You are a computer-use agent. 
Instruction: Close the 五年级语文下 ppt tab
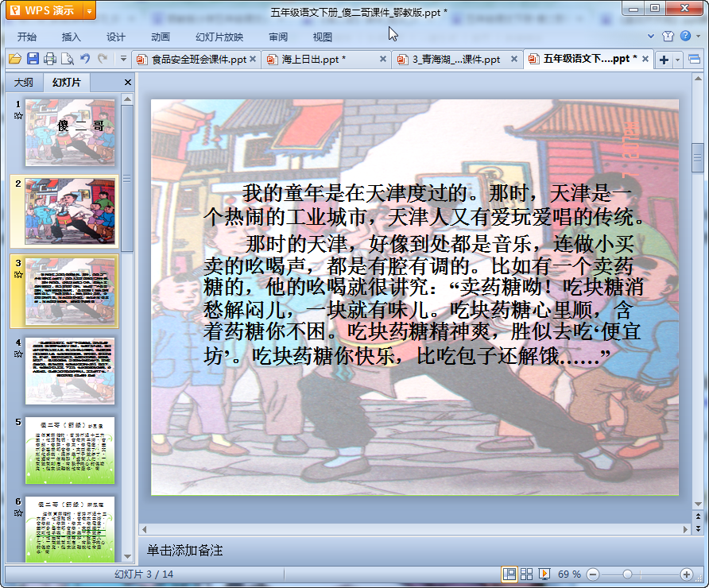645,59
